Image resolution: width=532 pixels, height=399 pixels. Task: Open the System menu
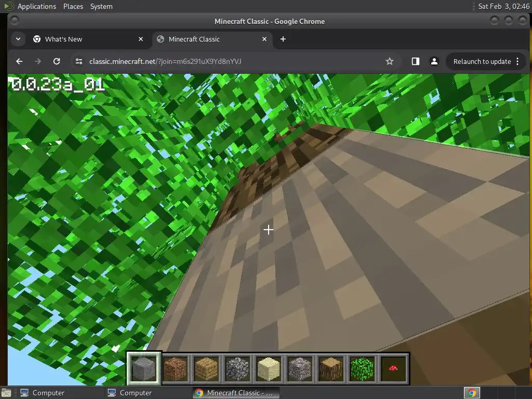[101, 6]
